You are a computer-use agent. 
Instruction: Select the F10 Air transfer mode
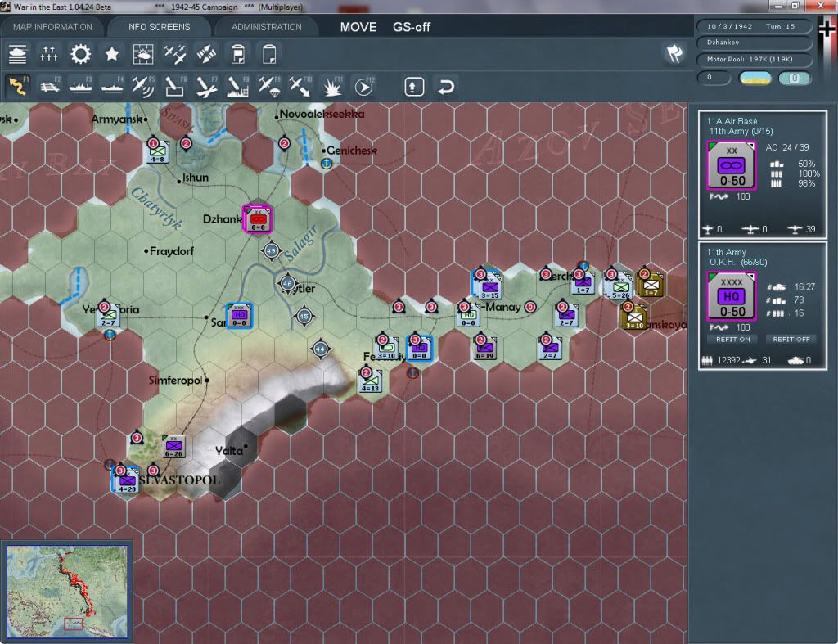tap(300, 86)
